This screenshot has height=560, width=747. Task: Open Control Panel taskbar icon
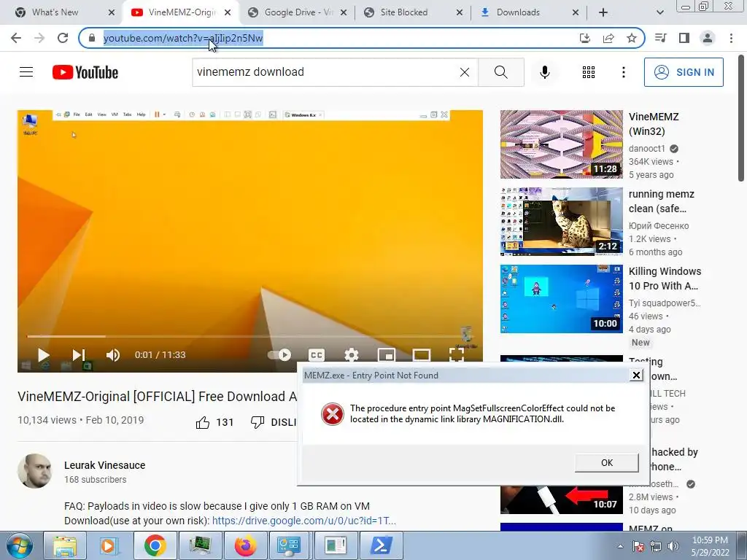tap(290, 545)
